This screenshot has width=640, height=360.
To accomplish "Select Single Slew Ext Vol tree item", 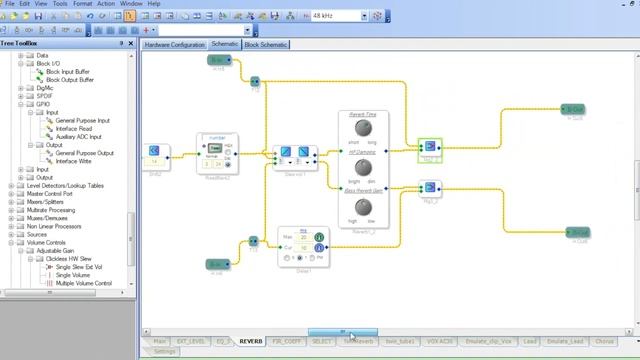I will pos(79,267).
